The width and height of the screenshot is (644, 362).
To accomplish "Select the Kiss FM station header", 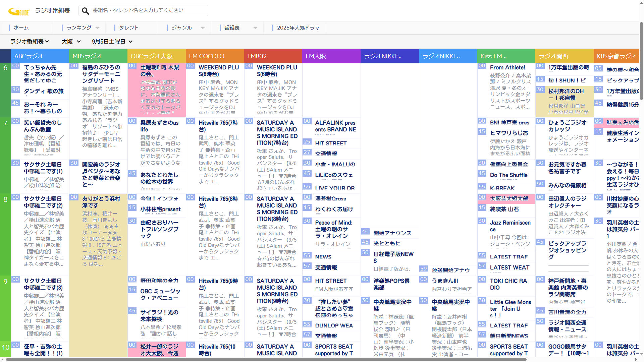I will tap(506, 56).
